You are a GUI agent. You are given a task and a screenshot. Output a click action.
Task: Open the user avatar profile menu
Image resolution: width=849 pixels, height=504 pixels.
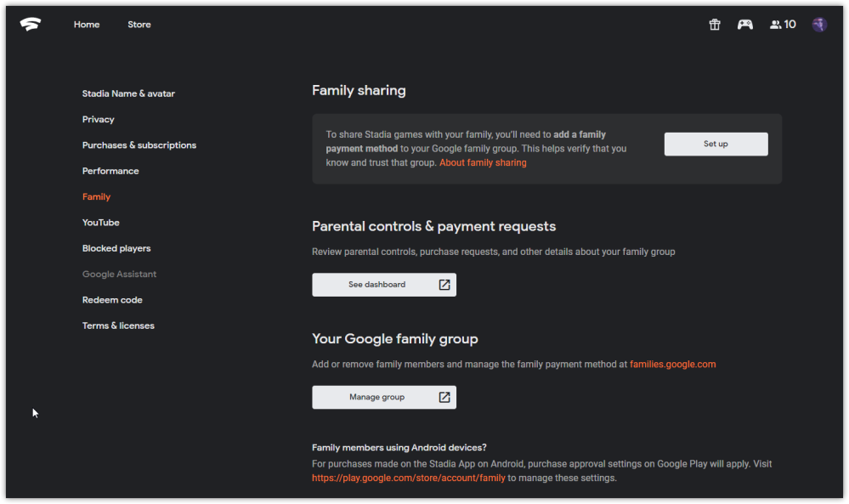(x=819, y=25)
